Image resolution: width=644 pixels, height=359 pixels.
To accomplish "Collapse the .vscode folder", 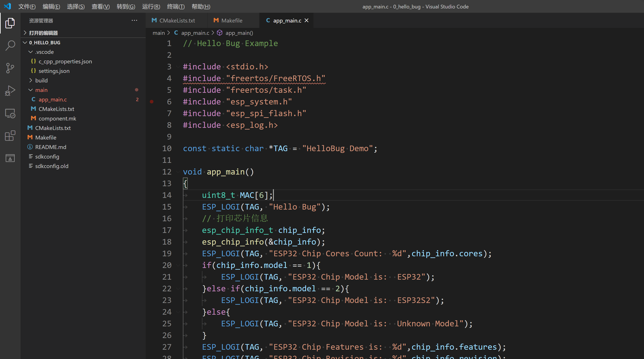I will point(44,52).
